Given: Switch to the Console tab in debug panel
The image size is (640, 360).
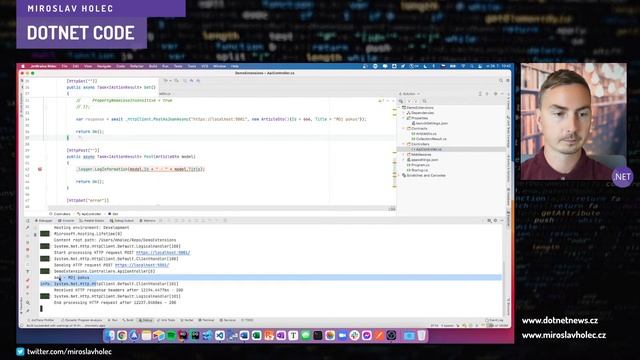Looking at the screenshot, I should (66, 220).
